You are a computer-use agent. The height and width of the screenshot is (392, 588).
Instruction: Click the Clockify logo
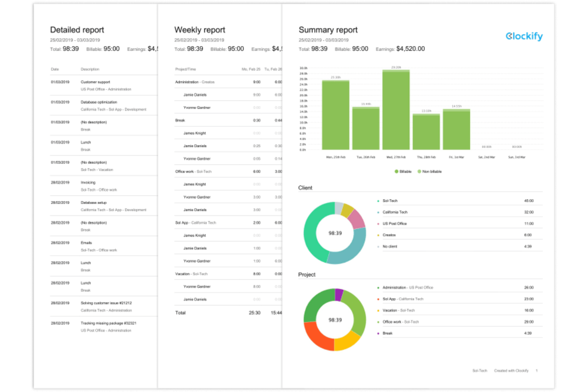(524, 36)
